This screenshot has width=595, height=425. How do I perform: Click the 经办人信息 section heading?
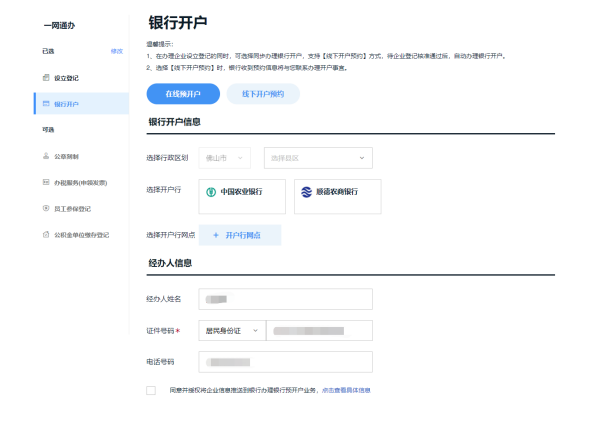click(170, 263)
